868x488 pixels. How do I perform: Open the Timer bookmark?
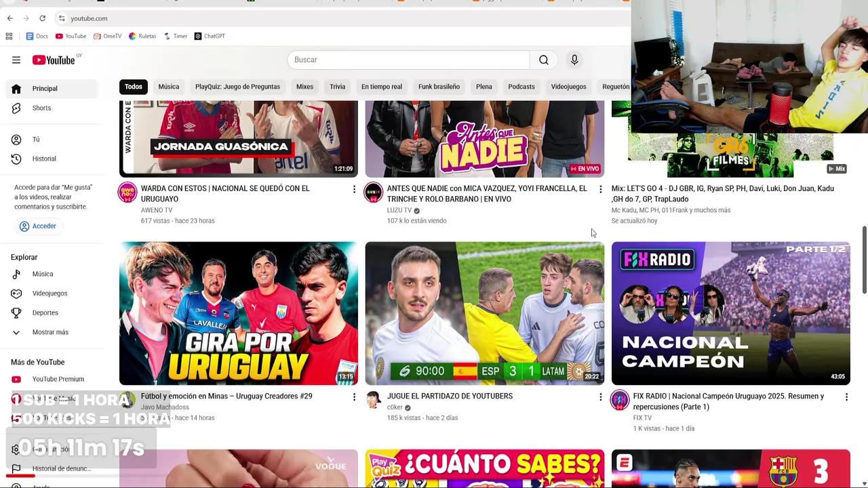[176, 36]
